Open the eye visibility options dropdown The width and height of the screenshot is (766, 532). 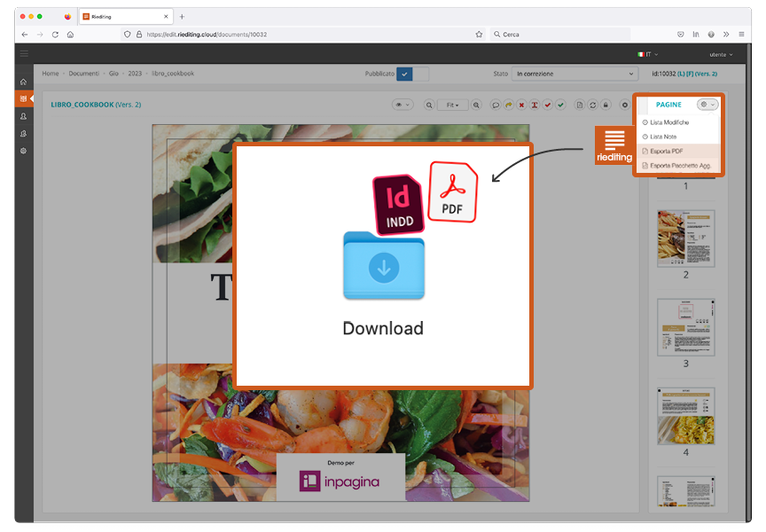click(403, 105)
